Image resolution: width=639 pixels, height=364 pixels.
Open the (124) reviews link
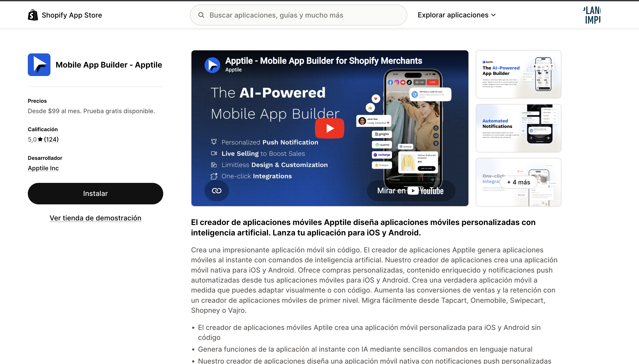click(x=51, y=139)
